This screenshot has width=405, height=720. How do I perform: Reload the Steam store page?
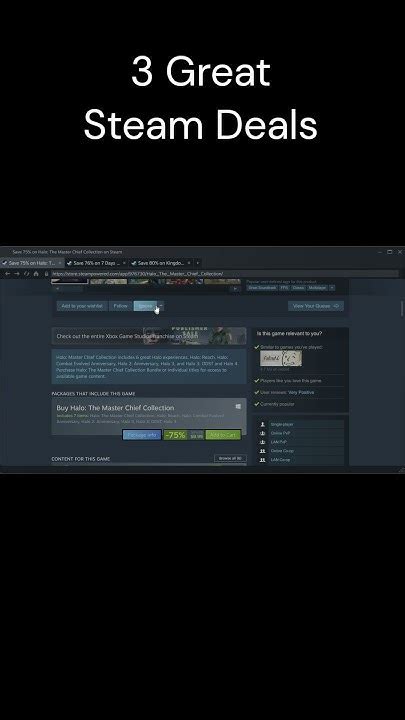coord(26,274)
